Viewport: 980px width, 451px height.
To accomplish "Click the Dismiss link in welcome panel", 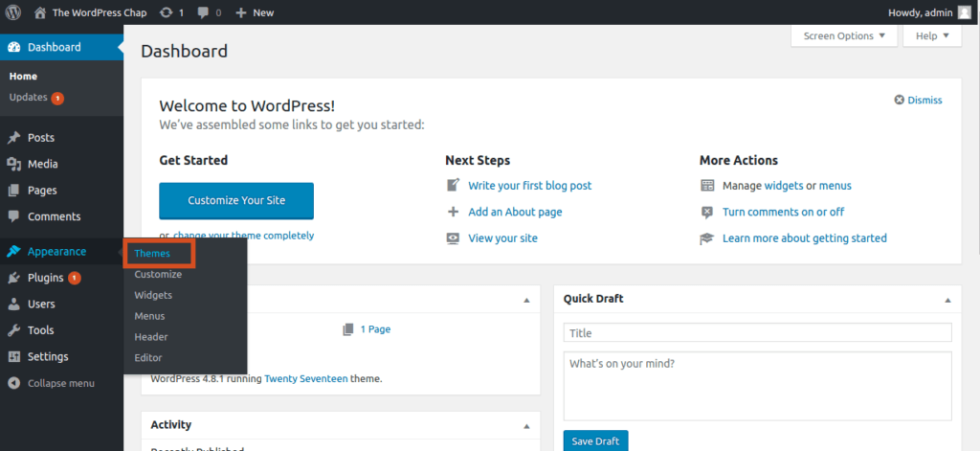I will point(925,101).
